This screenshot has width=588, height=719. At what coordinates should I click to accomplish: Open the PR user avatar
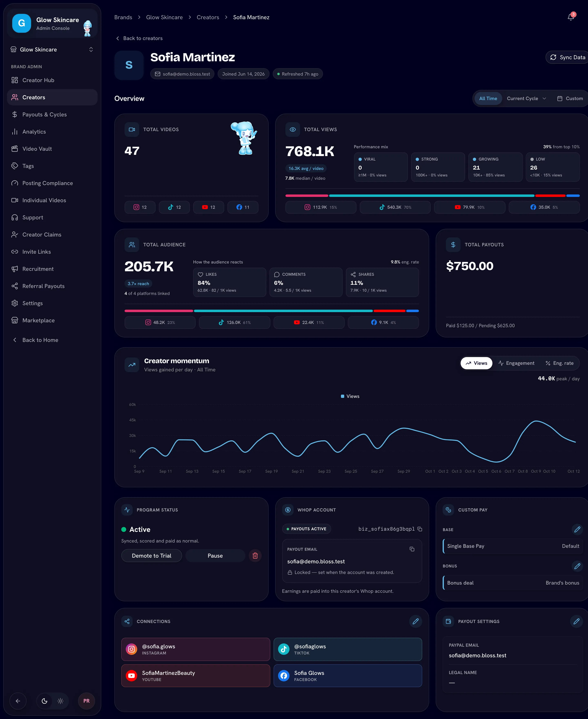point(86,701)
